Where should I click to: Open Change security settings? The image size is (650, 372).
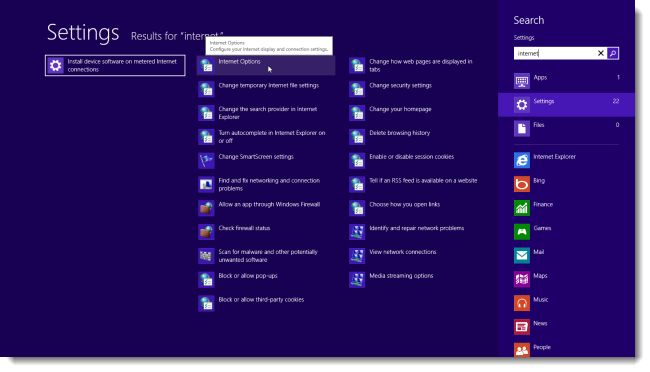click(417, 89)
